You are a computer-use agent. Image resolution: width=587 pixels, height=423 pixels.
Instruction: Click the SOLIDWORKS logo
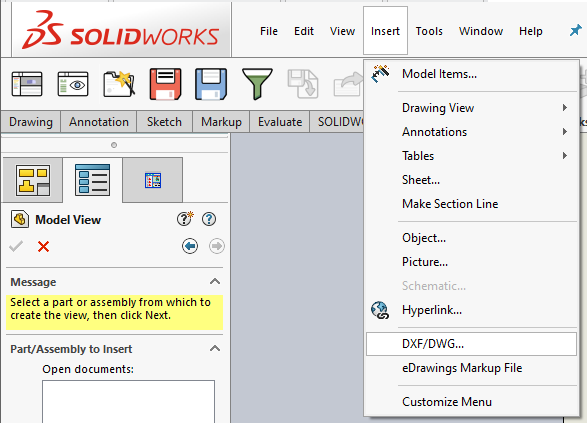pyautogui.click(x=121, y=30)
